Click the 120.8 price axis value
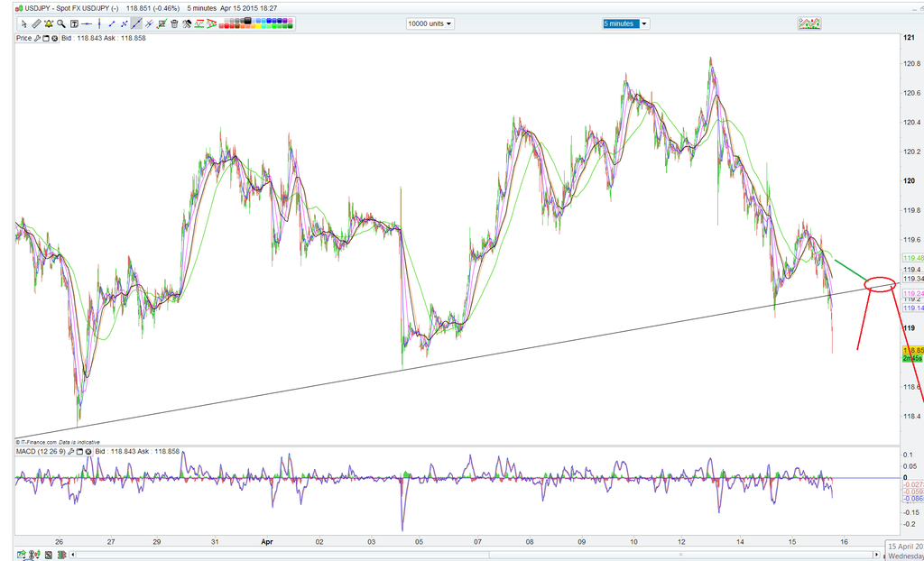This screenshot has width=924, height=561. (912, 63)
